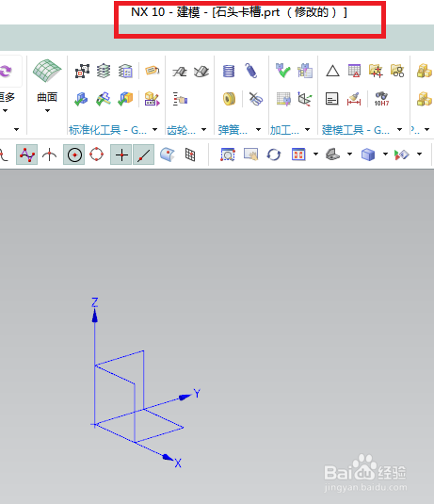Click the blue shaded cube rendering icon
The image size is (434, 504).
point(368,154)
